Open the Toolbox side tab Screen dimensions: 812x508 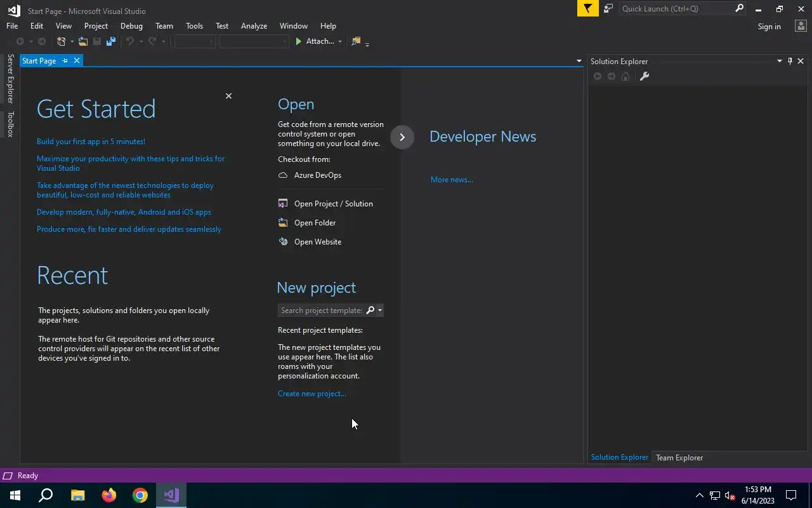pyautogui.click(x=10, y=124)
